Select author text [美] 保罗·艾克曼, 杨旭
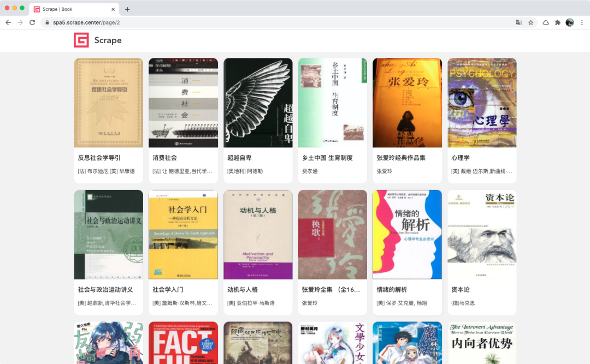Viewport: 590px width, 364px height. pyautogui.click(x=402, y=303)
